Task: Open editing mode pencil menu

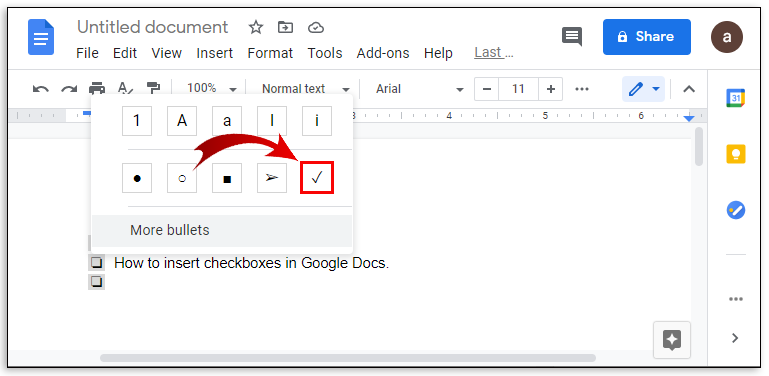Action: (x=643, y=89)
